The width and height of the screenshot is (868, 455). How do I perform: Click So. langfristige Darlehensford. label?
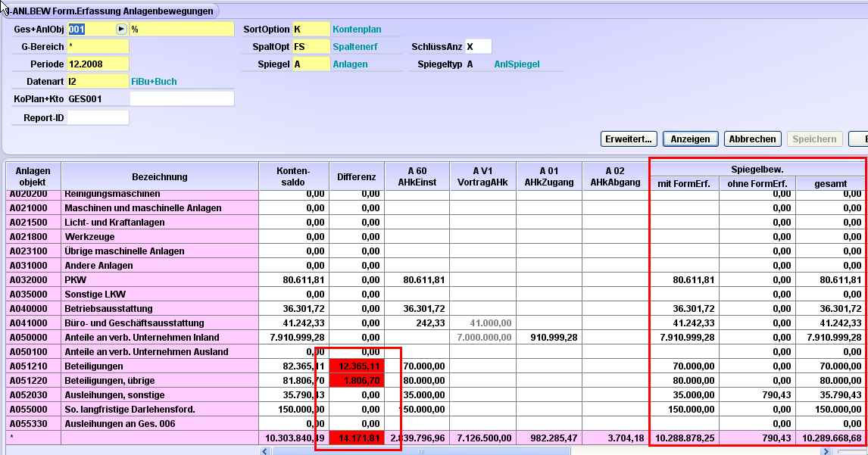pos(130,410)
